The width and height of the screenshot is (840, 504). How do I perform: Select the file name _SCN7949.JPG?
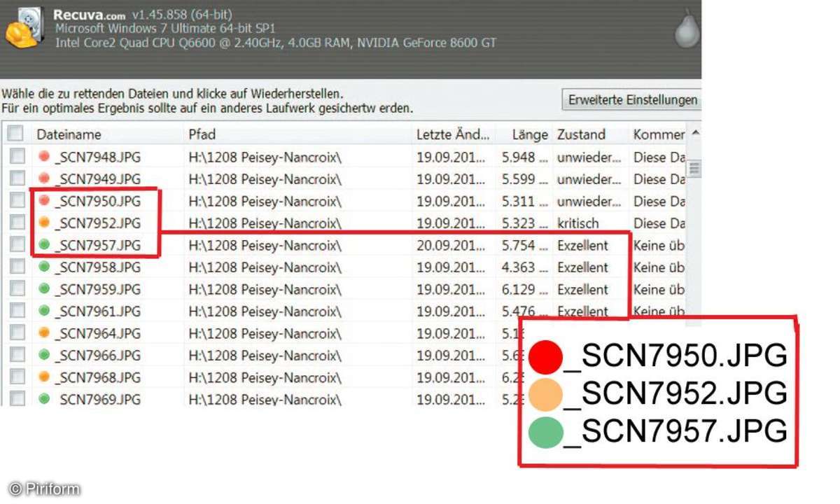tap(97, 179)
